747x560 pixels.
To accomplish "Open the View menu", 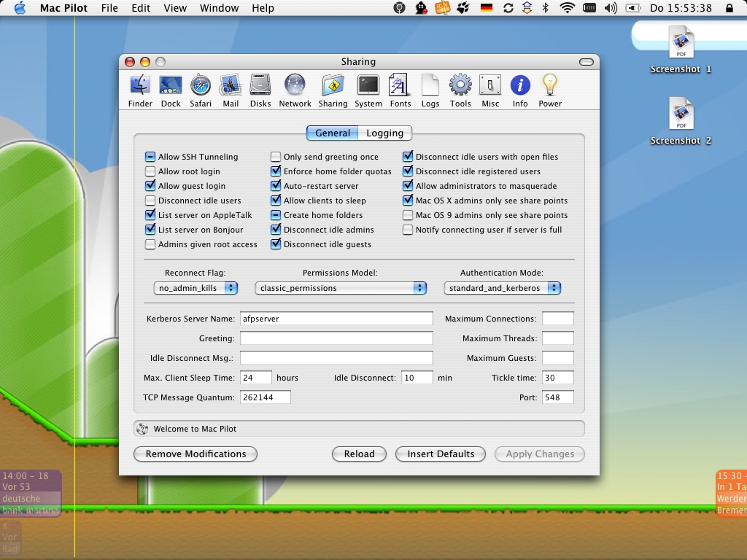I will [175, 8].
